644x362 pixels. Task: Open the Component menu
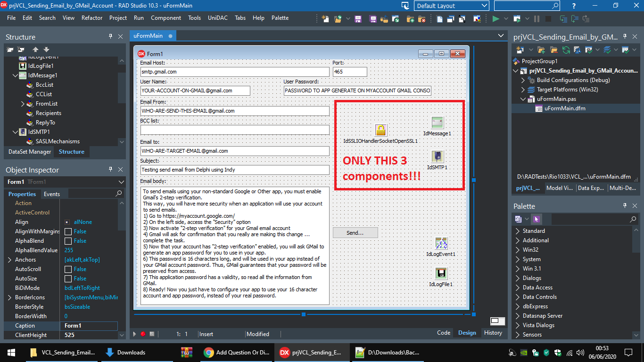166,18
